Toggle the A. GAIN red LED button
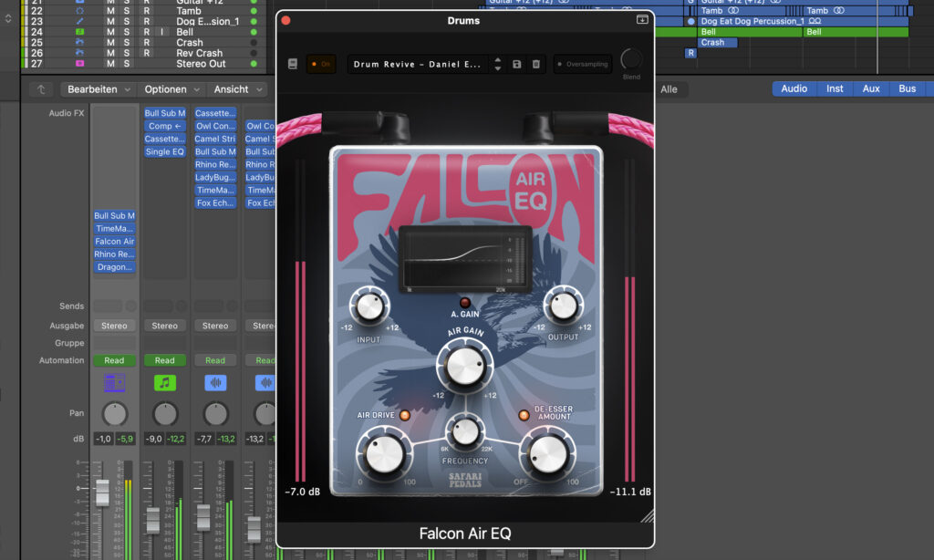Screen dimensions: 934x560 coord(464,302)
